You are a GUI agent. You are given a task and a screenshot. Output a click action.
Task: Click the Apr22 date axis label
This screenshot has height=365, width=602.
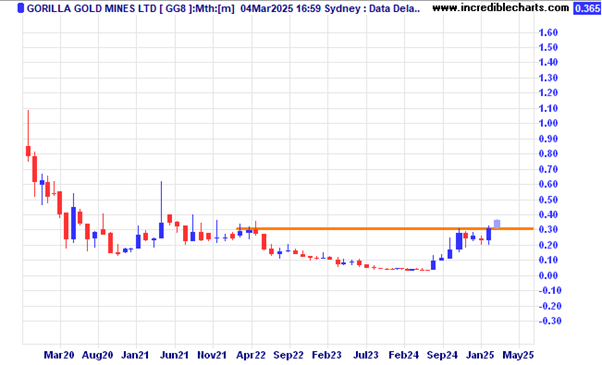[x=251, y=355]
